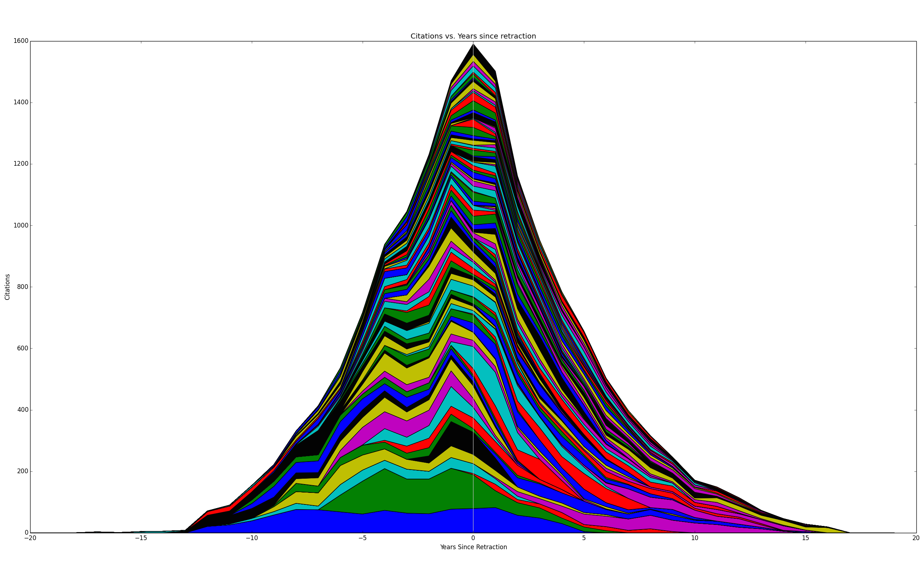Click the 15 tick label on x-axis
Image resolution: width=924 pixels, height=579 pixels.
805,538
